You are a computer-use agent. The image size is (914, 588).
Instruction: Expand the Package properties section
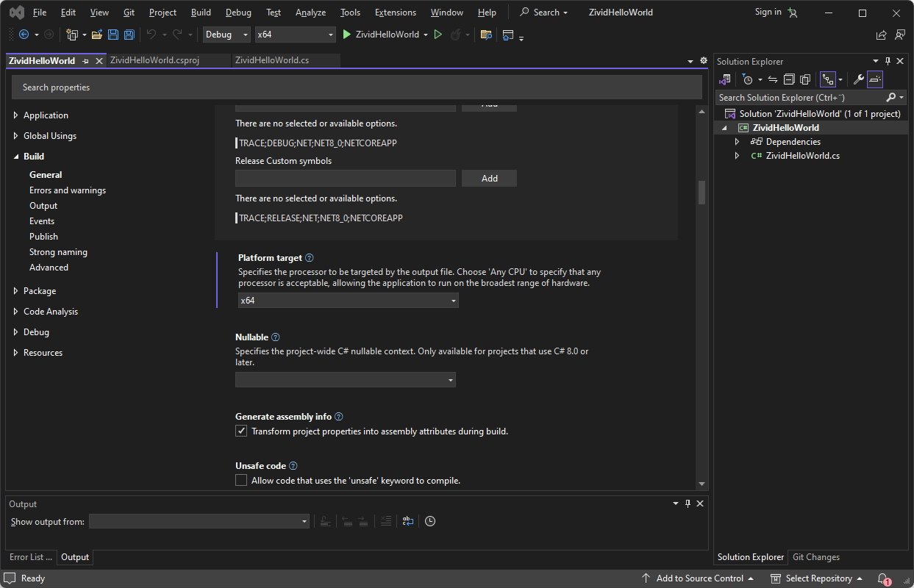[39, 291]
